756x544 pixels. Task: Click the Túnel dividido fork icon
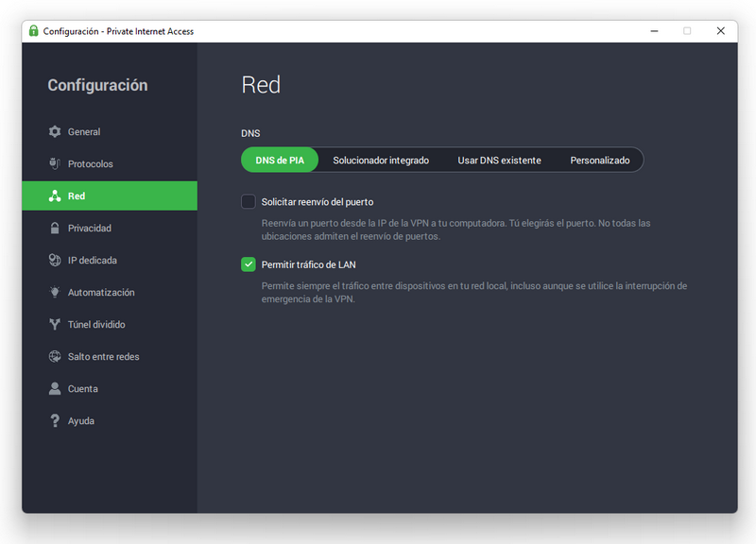[x=55, y=324]
